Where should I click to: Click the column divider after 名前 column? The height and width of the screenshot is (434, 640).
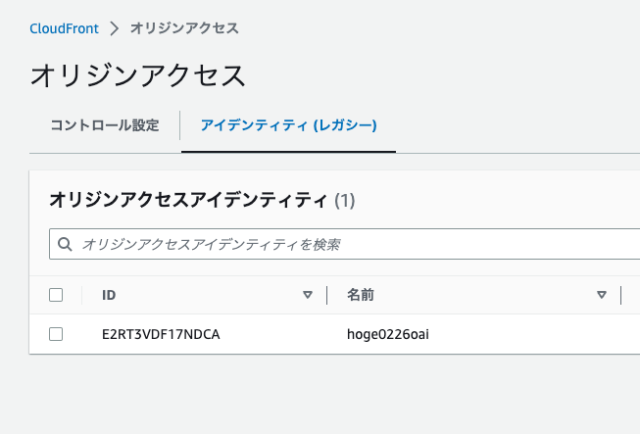click(x=621, y=295)
